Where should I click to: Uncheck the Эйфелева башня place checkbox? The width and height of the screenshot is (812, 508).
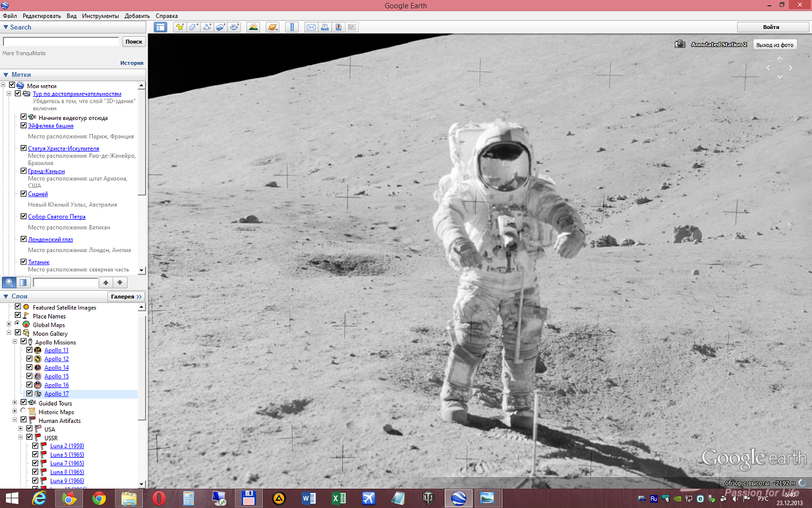23,126
